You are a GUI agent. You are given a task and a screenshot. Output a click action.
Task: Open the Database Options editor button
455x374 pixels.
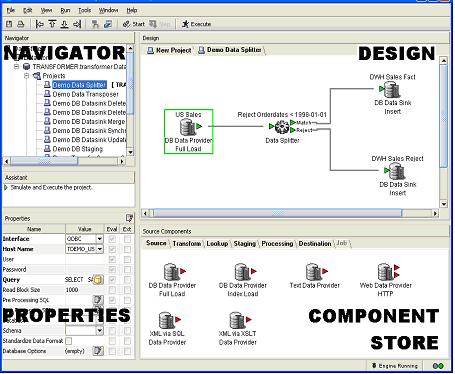[98, 351]
